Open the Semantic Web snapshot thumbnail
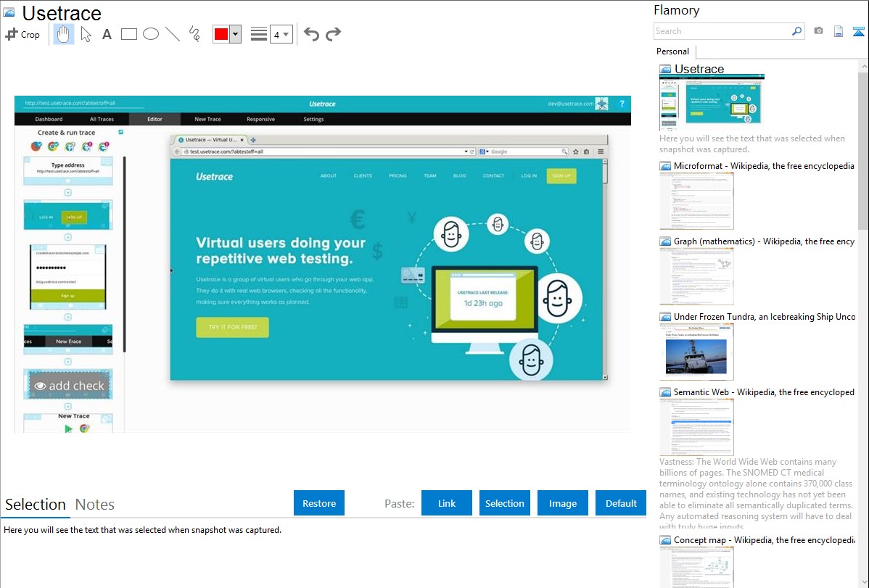869x588 pixels. point(696,427)
